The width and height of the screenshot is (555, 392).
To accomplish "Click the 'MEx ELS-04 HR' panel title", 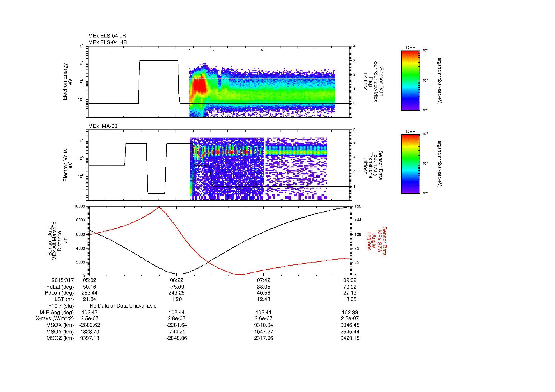I will [107, 42].
